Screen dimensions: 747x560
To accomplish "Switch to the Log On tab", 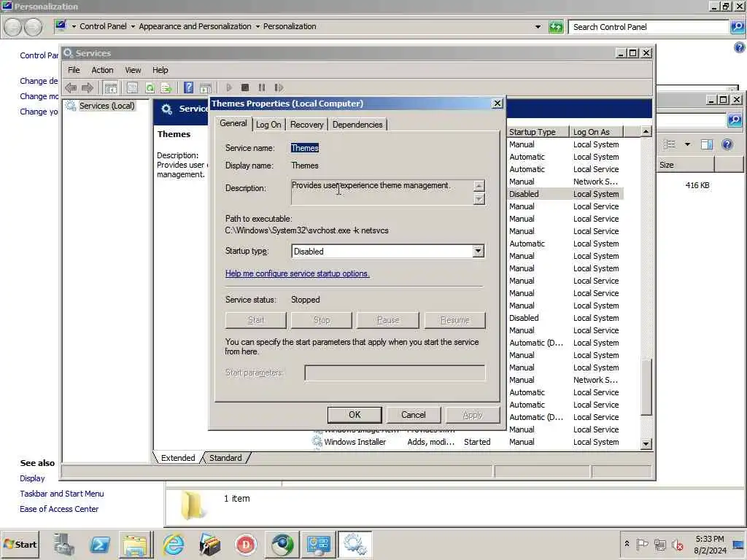I will [x=268, y=125].
